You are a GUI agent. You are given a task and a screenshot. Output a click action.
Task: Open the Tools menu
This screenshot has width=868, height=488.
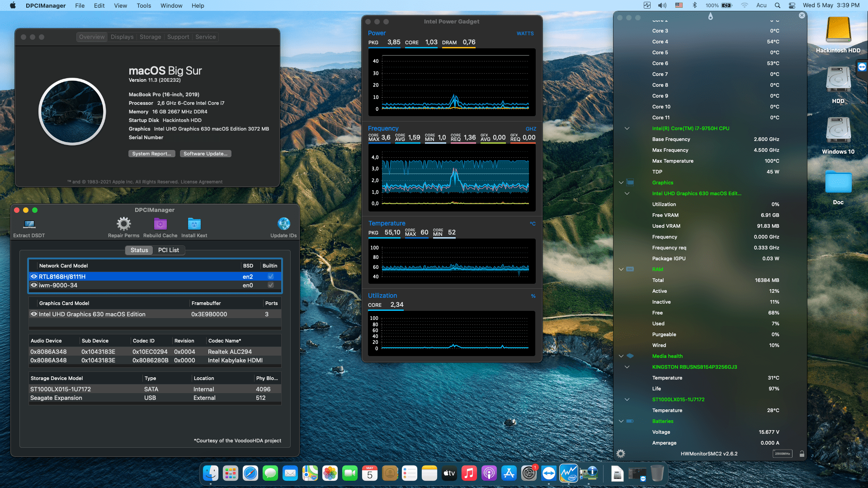click(144, 5)
